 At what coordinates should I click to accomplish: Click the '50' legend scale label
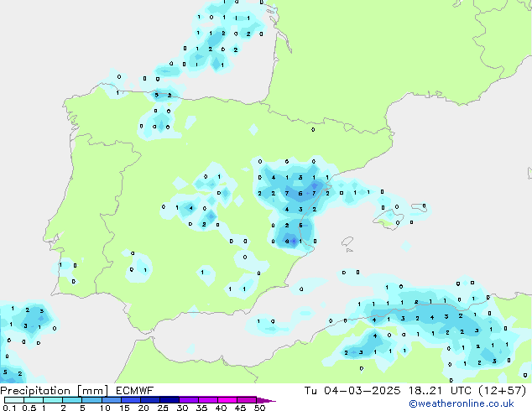coord(259,408)
